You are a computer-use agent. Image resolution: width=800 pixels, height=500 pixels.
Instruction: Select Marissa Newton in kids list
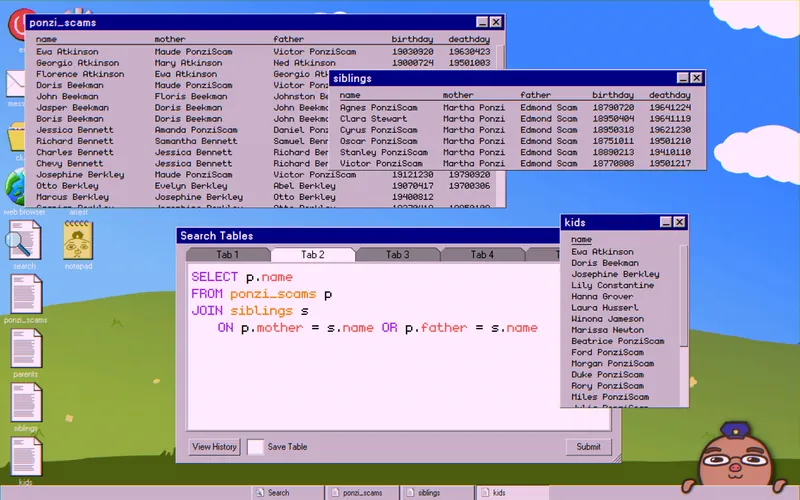607,330
